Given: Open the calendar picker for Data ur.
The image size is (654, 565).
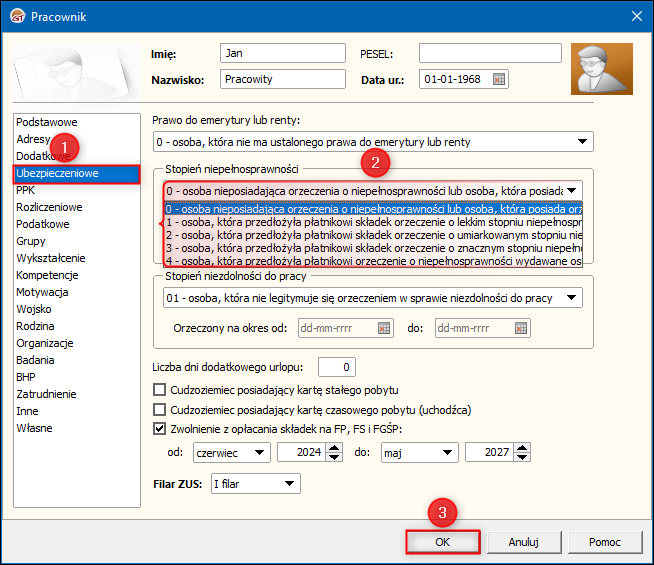Looking at the screenshot, I should pyautogui.click(x=499, y=79).
